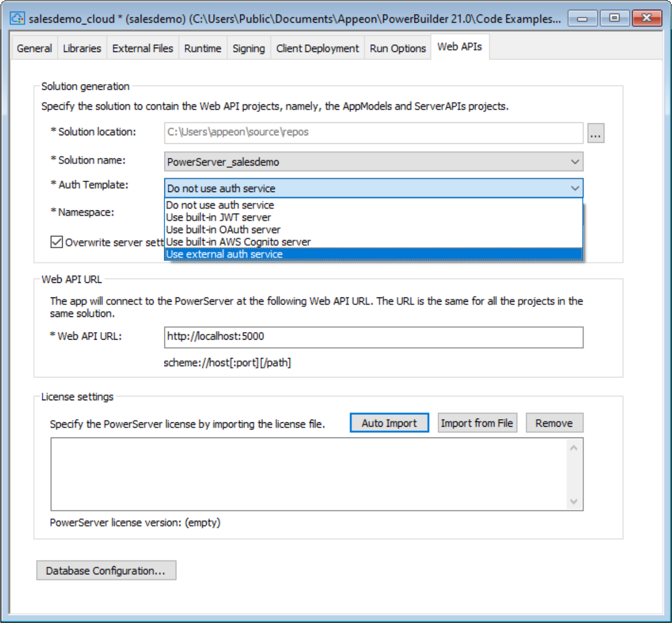Click the '* Namespace:' label

click(x=82, y=212)
